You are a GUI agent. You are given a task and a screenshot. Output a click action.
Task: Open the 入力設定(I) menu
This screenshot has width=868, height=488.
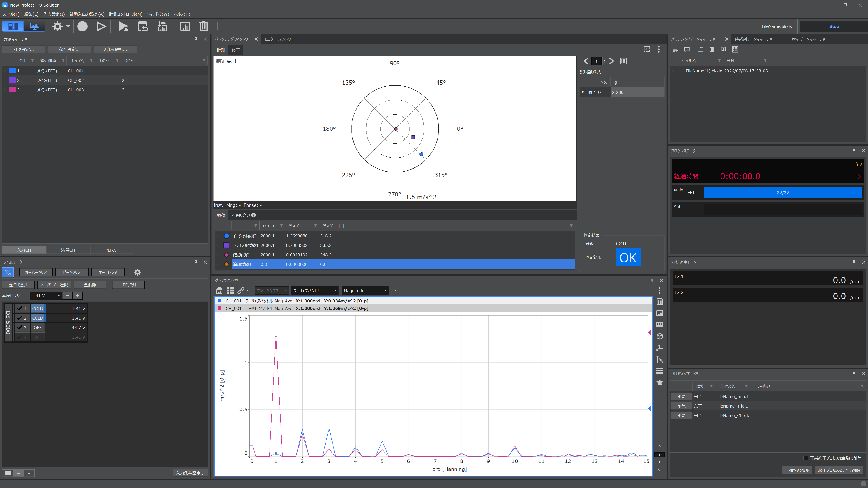click(54, 14)
